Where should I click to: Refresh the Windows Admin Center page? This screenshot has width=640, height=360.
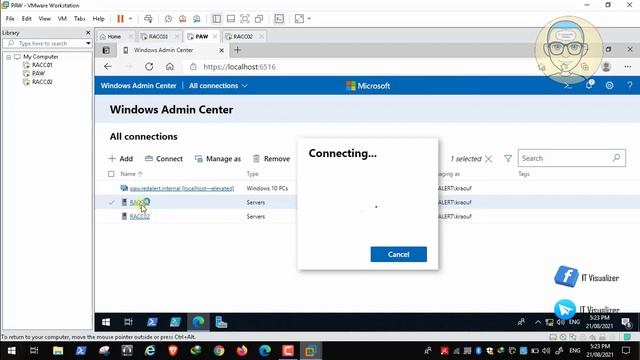[x=149, y=67]
